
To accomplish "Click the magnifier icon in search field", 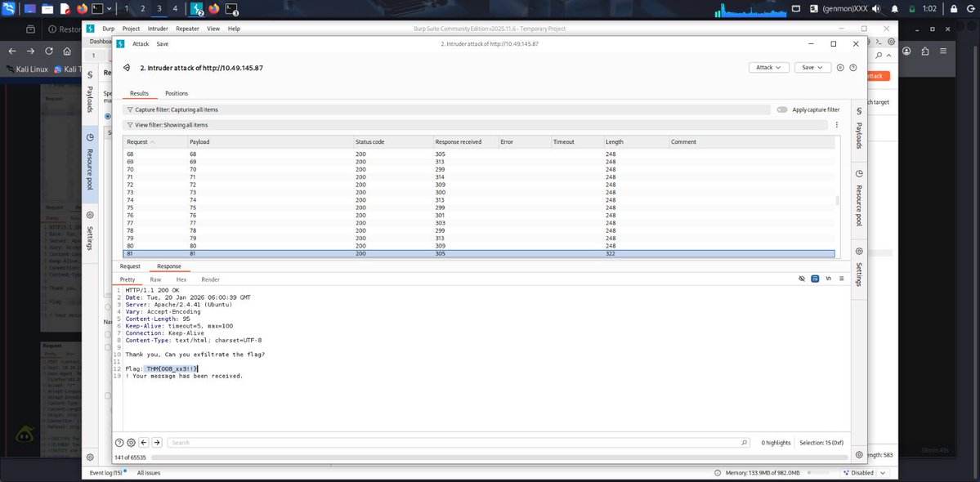I will (x=744, y=443).
